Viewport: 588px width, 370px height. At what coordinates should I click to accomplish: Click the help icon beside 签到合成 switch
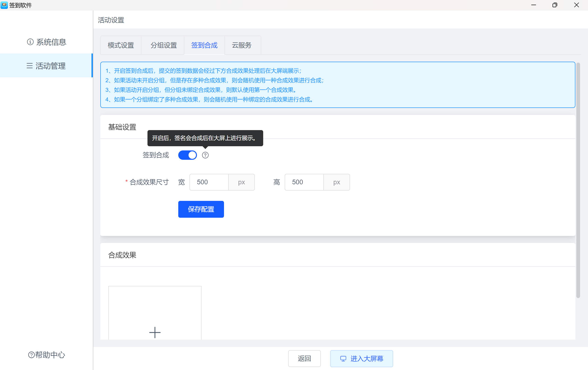[205, 155]
